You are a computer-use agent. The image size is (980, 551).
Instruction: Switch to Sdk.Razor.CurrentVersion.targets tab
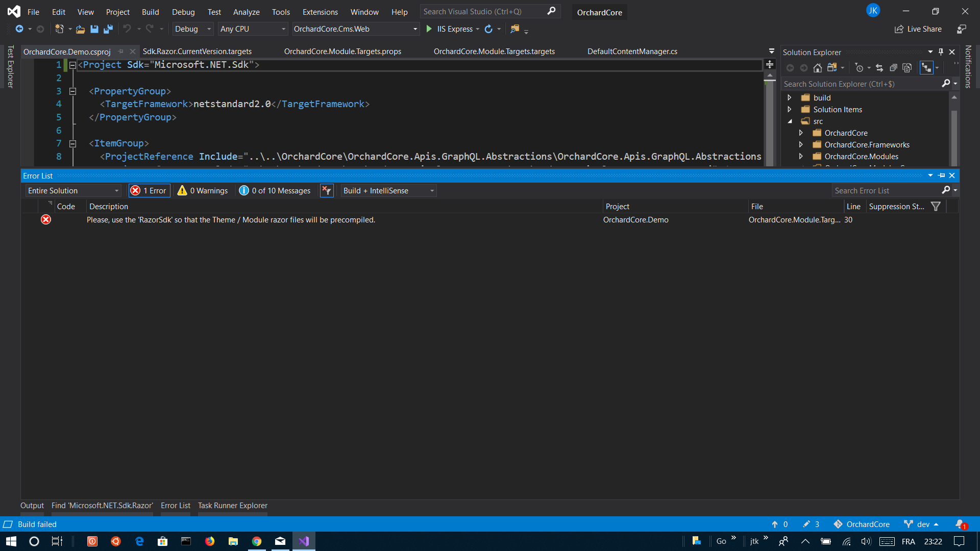197,52
